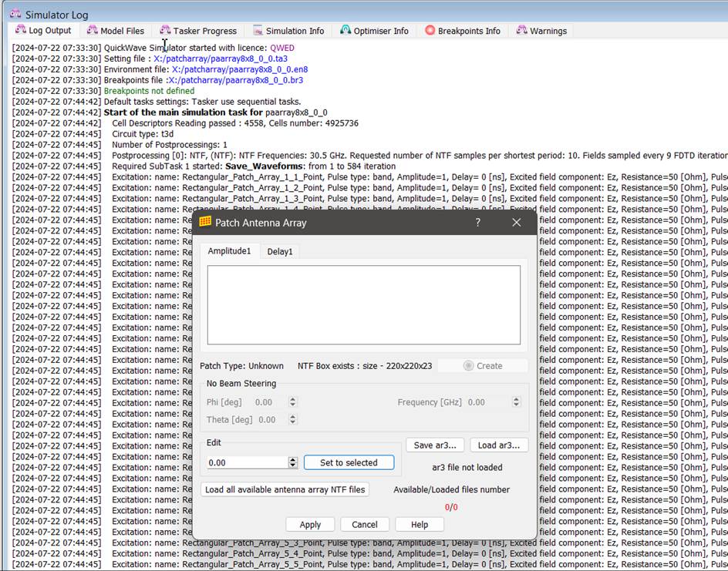Image resolution: width=728 pixels, height=571 pixels.
Task: Click the empty amplitude list area
Action: click(363, 304)
